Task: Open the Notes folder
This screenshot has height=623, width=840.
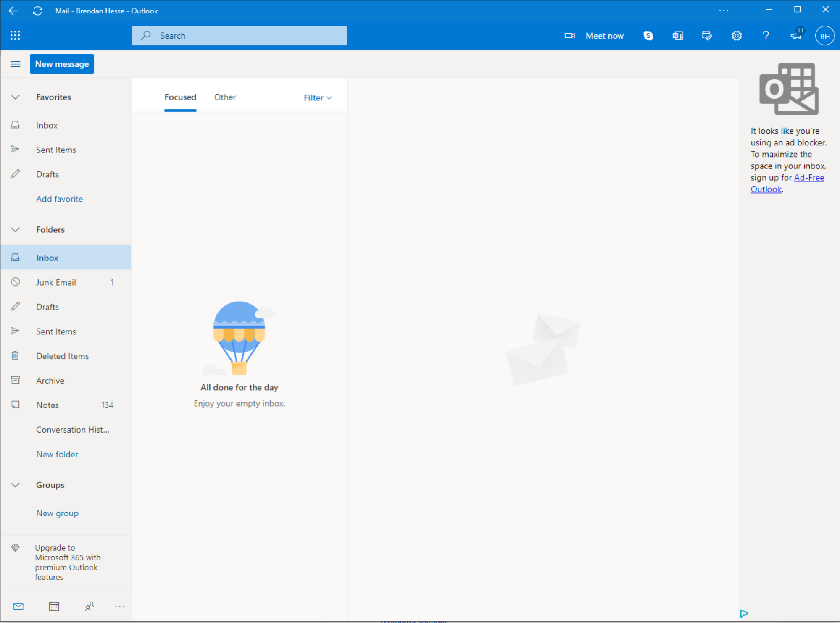Action: pos(66,405)
